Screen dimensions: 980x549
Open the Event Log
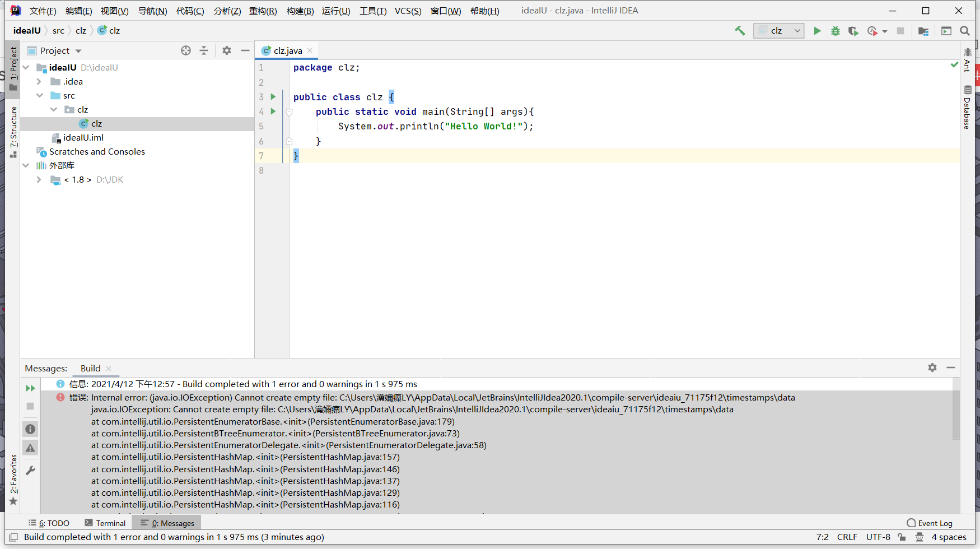pyautogui.click(x=930, y=523)
